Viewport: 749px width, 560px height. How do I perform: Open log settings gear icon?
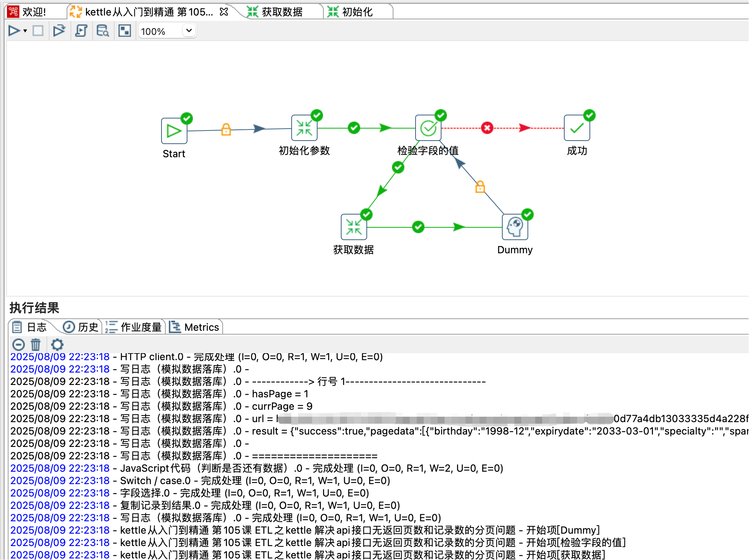point(57,344)
